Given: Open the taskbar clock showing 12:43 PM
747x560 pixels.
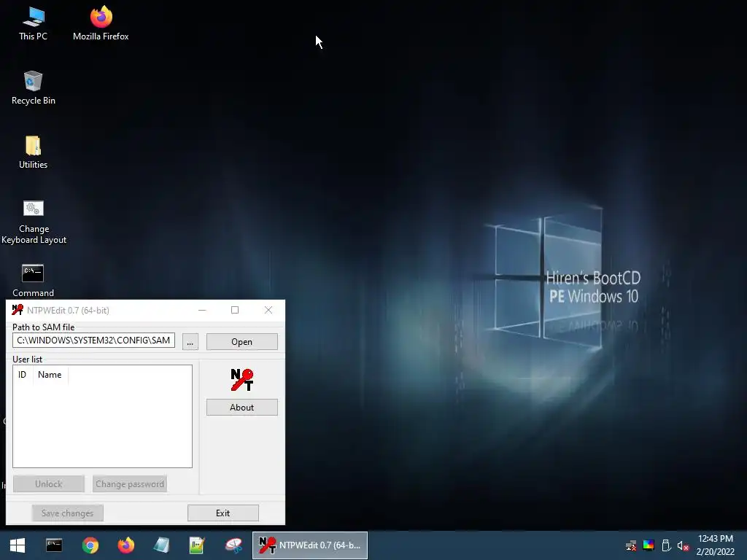Looking at the screenshot, I should point(715,545).
